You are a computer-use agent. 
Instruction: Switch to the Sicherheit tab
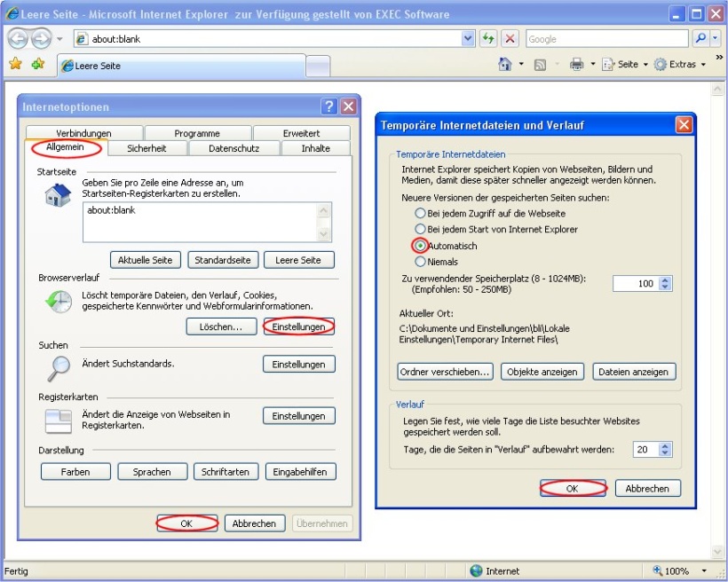pos(146,148)
